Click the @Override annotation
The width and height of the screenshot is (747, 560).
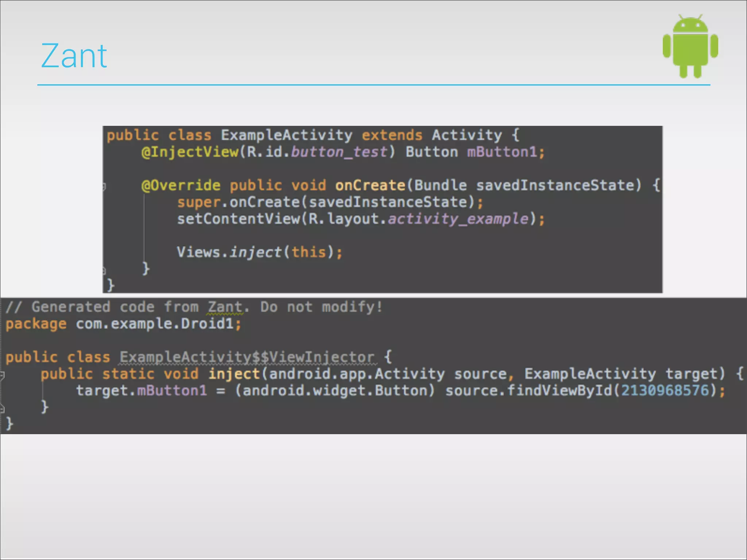click(x=181, y=186)
